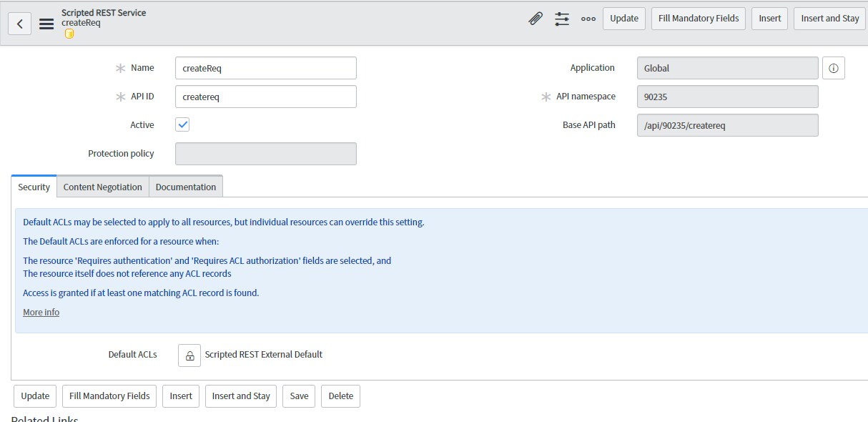Screen dimensions: 868x422
Task: Toggle the Active checkbox off
Action: pos(183,124)
